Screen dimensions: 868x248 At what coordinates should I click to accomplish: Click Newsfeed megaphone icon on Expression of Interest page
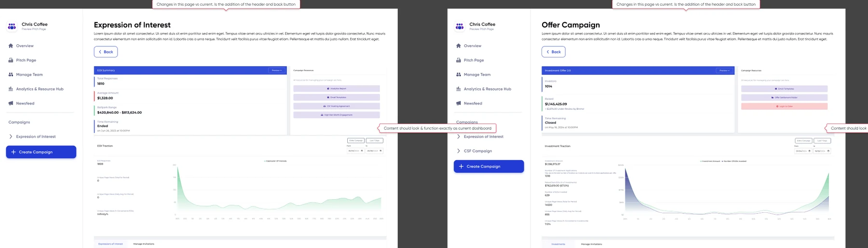click(x=11, y=103)
